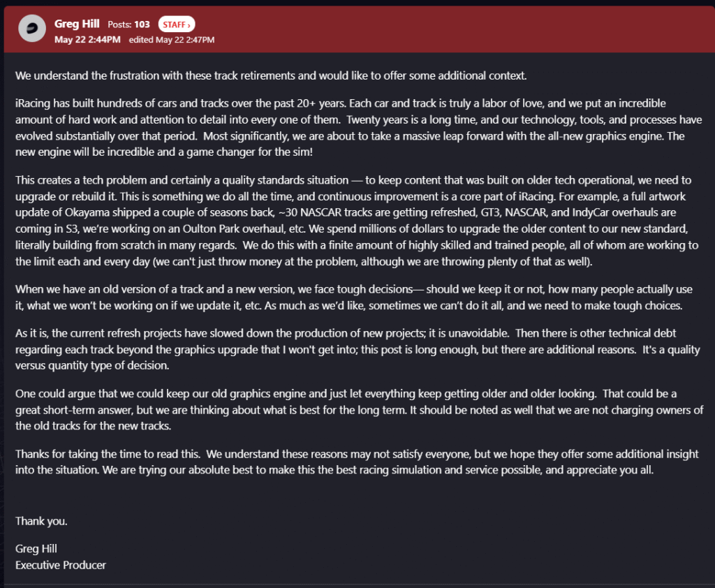
Task: View the edited May 22 2:47PM history
Action: [172, 40]
